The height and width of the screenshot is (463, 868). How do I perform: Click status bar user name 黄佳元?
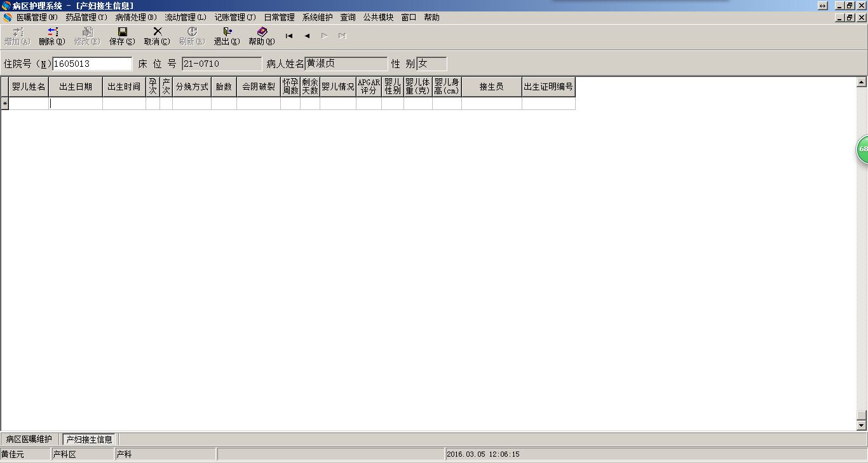(13, 455)
